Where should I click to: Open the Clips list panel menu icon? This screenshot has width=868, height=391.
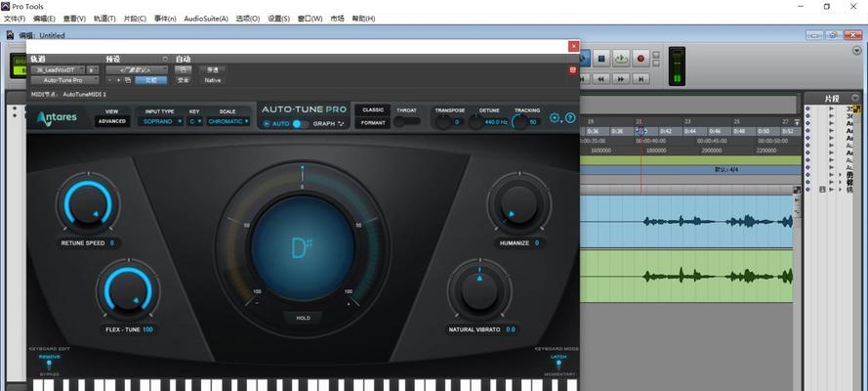click(856, 98)
